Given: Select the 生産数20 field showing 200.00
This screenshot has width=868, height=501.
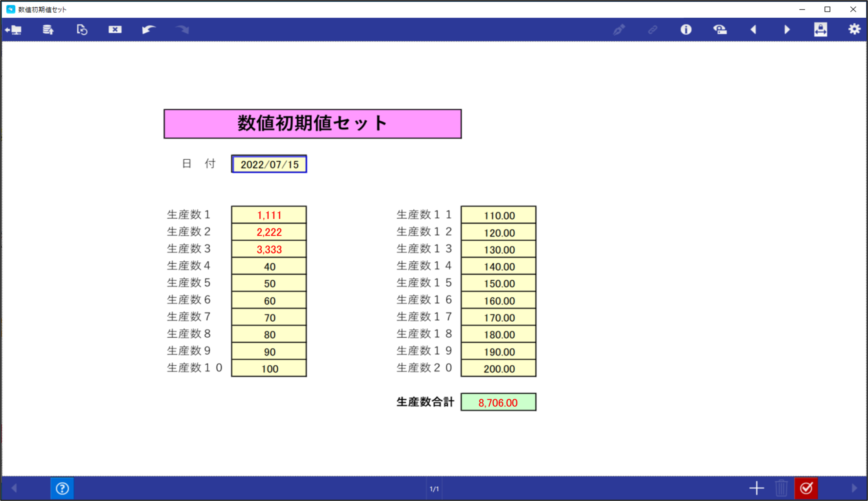Looking at the screenshot, I should 499,368.
